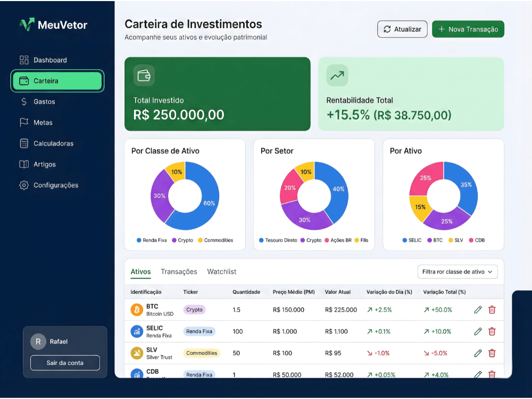Image resolution: width=532 pixels, height=399 pixels.
Task: Edit the BTC asset with the pencil icon
Action: pyautogui.click(x=478, y=309)
